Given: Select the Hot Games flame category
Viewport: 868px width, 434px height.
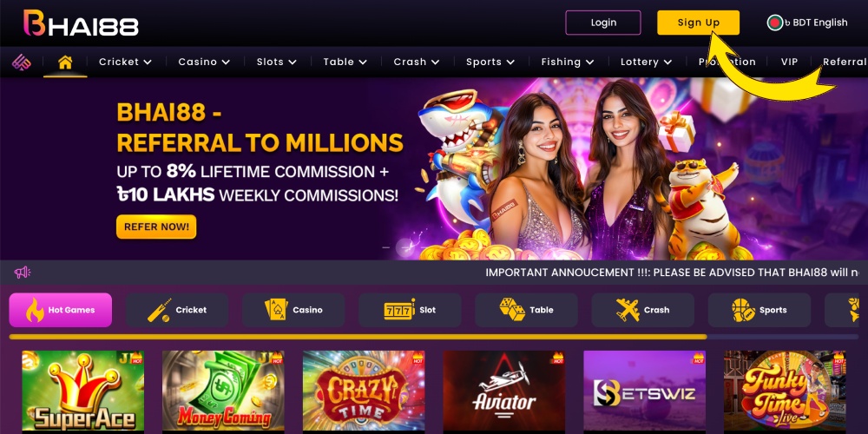Looking at the screenshot, I should [x=61, y=310].
